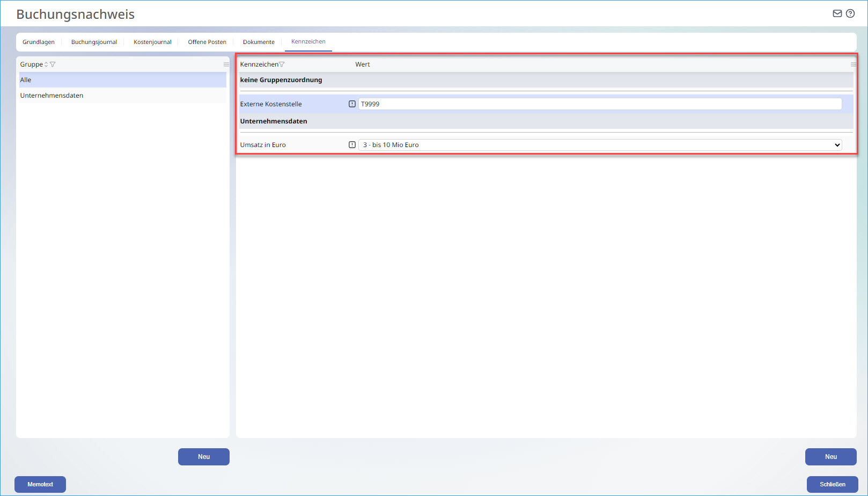The width and height of the screenshot is (868, 496).
Task: Click Neu button below the Gruppe list
Action: pyautogui.click(x=204, y=457)
